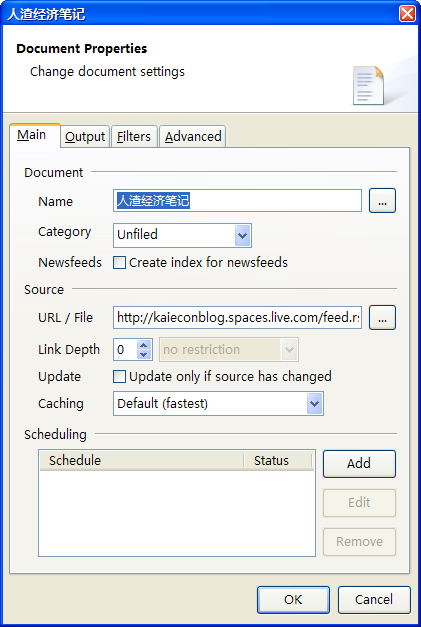
Task: Click the Remove schedule button
Action: pyautogui.click(x=359, y=542)
